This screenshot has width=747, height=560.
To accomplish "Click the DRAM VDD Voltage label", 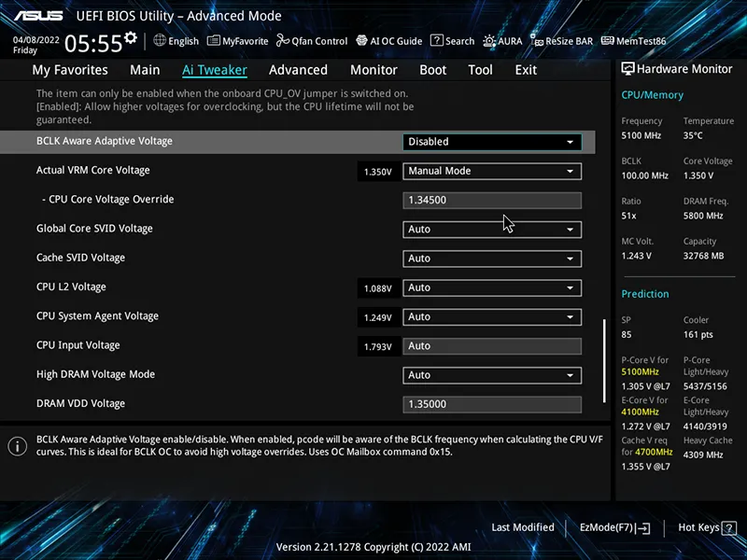I will 80,403.
